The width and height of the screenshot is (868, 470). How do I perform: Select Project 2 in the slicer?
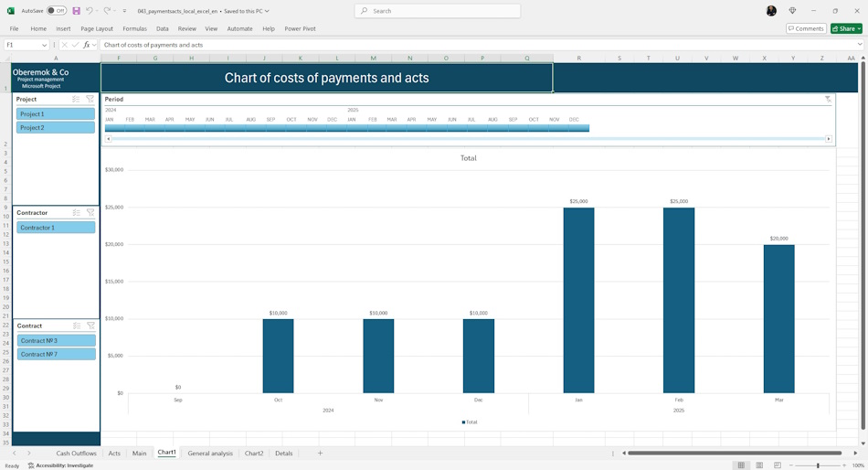pyautogui.click(x=56, y=127)
